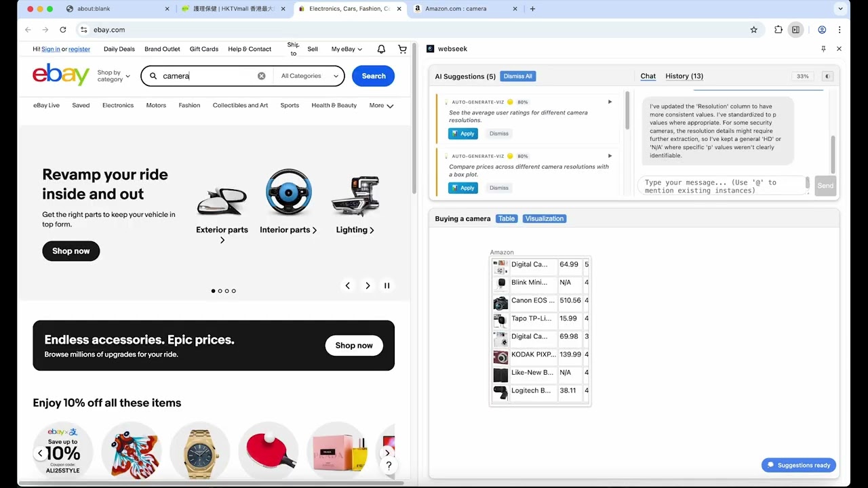The width and height of the screenshot is (868, 488).
Task: Select the Chat tab in webseek
Action: point(648,76)
